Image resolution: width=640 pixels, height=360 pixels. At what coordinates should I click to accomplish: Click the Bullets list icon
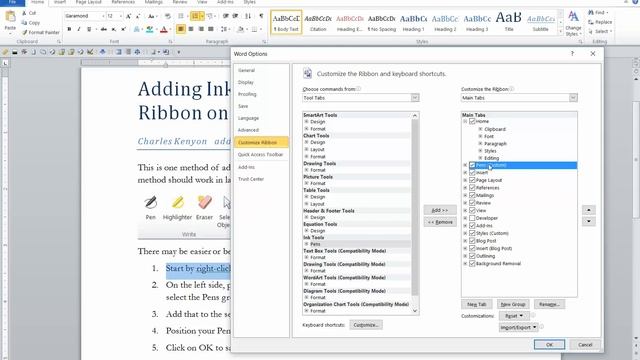pyautogui.click(x=181, y=16)
